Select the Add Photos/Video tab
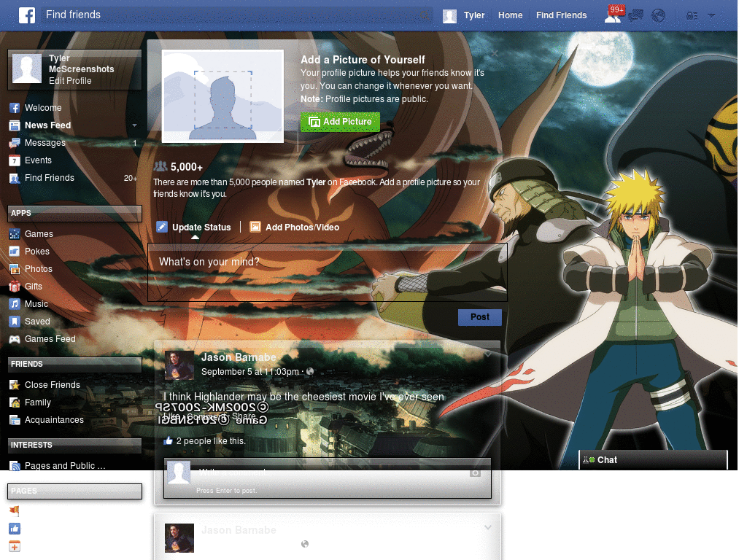The width and height of the screenshot is (747, 560). coord(295,227)
